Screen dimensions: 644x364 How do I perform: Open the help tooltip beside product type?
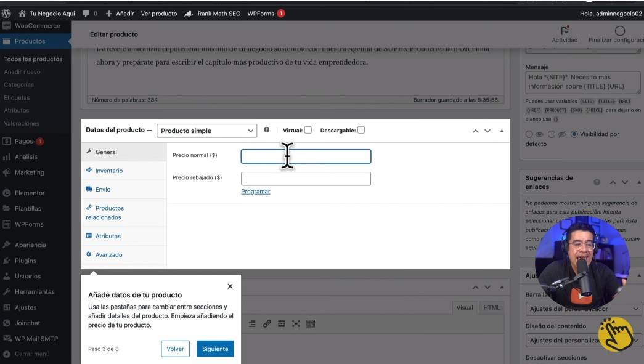pos(267,130)
